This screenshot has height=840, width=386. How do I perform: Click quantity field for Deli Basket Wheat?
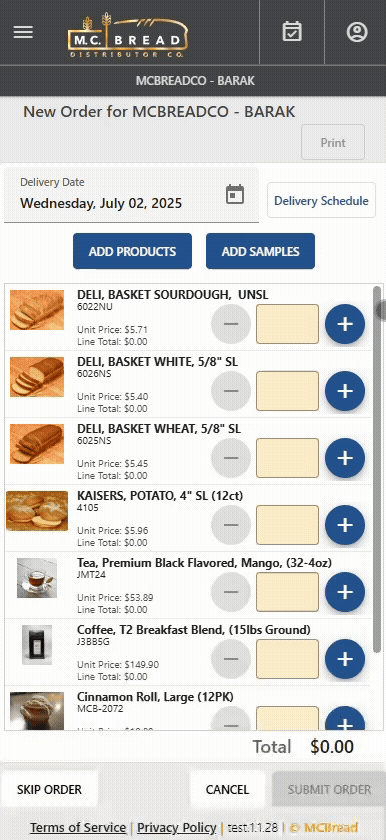pyautogui.click(x=287, y=458)
